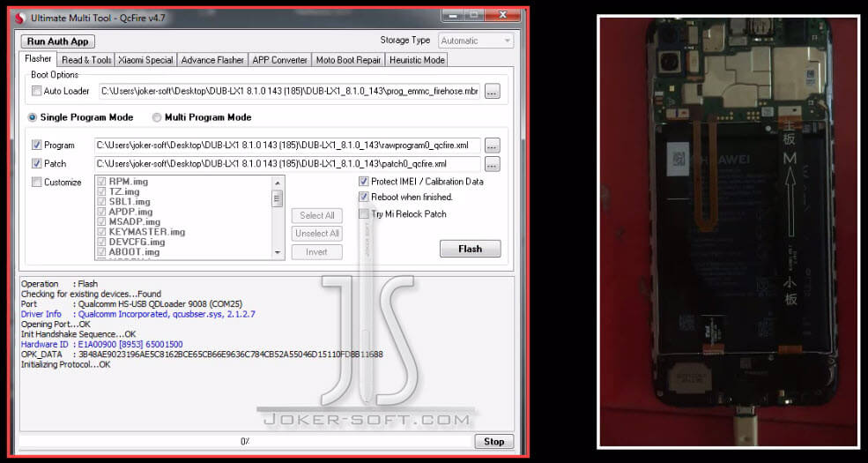This screenshot has width=868, height=463.
Task: Open the Read & Tools tab
Action: [x=86, y=60]
